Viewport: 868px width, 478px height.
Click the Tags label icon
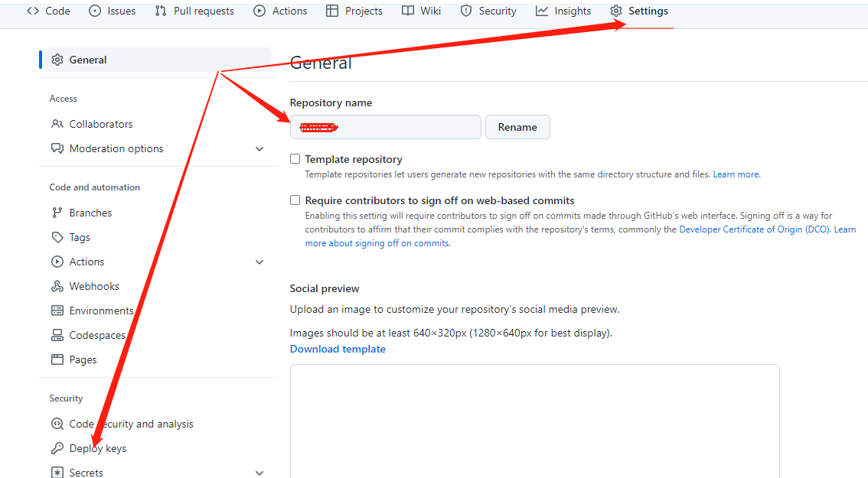[57, 237]
